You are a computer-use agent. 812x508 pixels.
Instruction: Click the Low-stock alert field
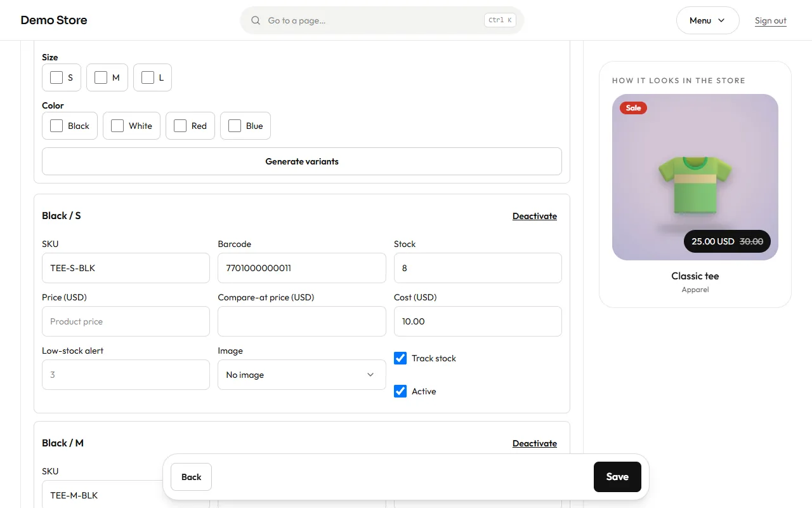(x=126, y=375)
